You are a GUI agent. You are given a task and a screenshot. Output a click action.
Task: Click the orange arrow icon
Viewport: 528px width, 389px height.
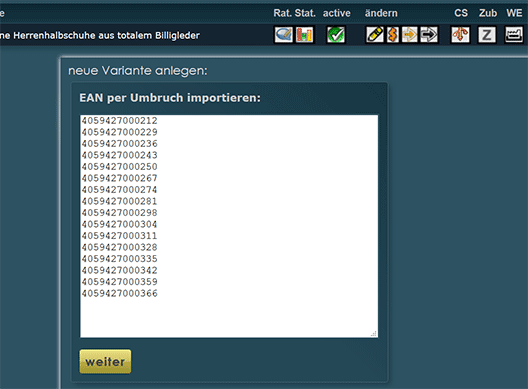pos(410,35)
